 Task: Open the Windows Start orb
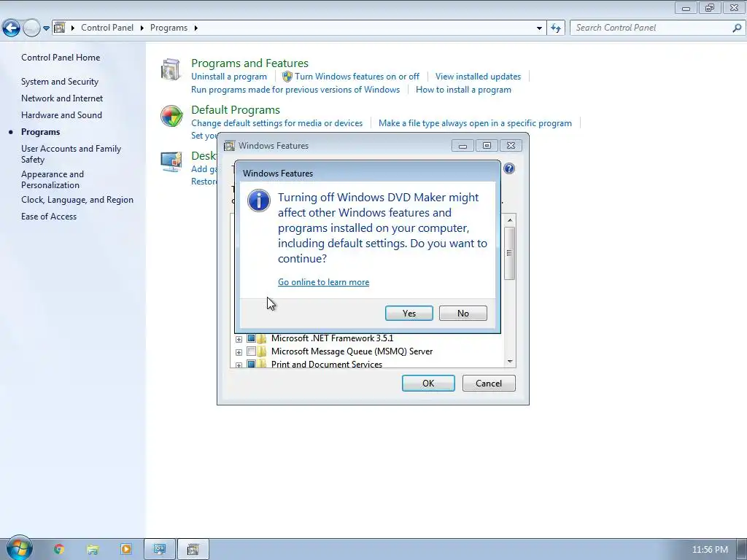click(19, 548)
